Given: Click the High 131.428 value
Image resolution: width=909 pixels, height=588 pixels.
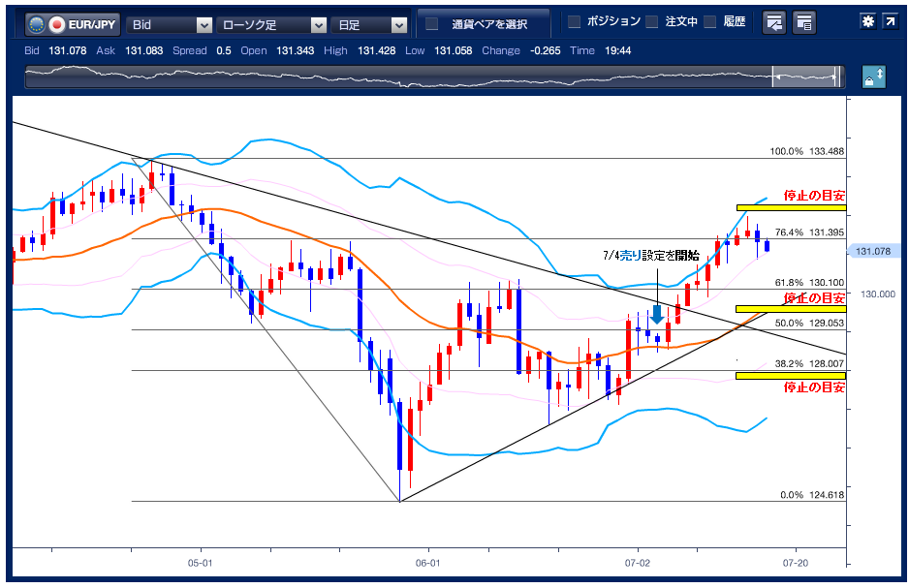Looking at the screenshot, I should (376, 50).
